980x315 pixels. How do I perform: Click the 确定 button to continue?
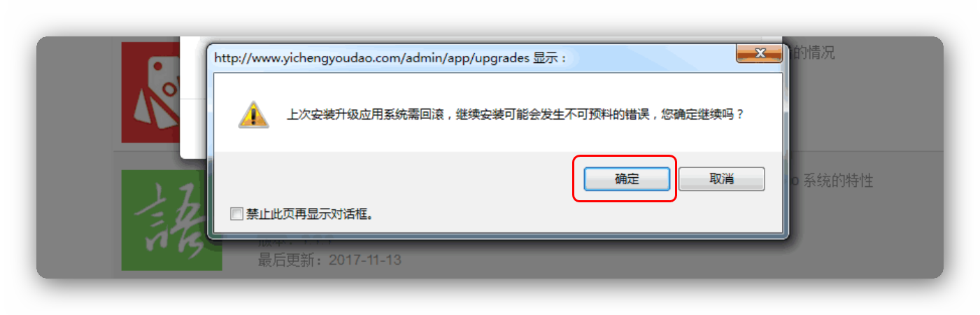click(x=627, y=179)
